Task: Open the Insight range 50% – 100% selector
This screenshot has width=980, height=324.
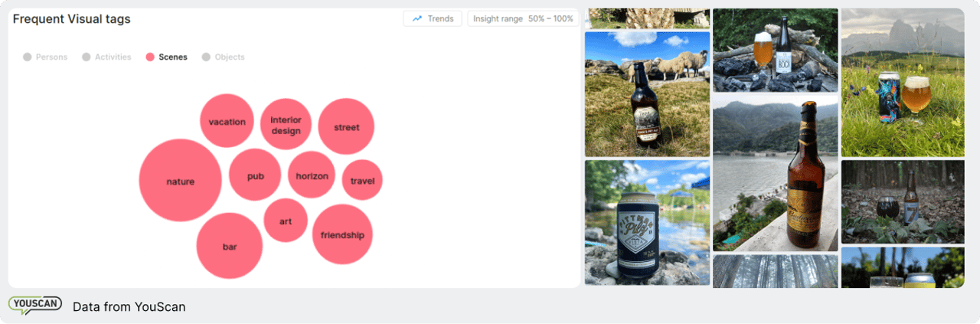Action: [522, 18]
